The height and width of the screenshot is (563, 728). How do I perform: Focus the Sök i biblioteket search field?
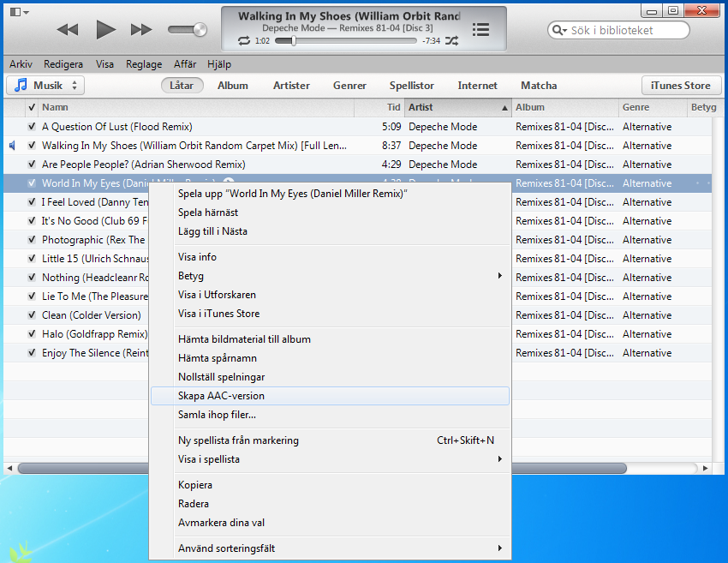(x=618, y=30)
